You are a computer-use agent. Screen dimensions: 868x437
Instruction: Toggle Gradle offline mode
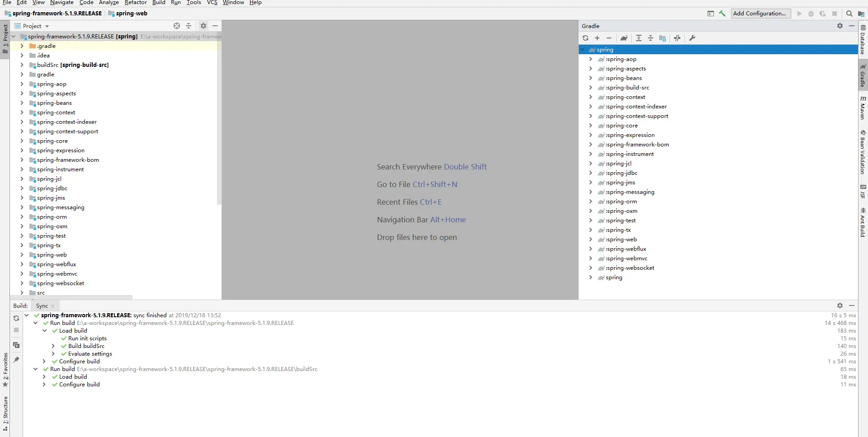coord(677,38)
